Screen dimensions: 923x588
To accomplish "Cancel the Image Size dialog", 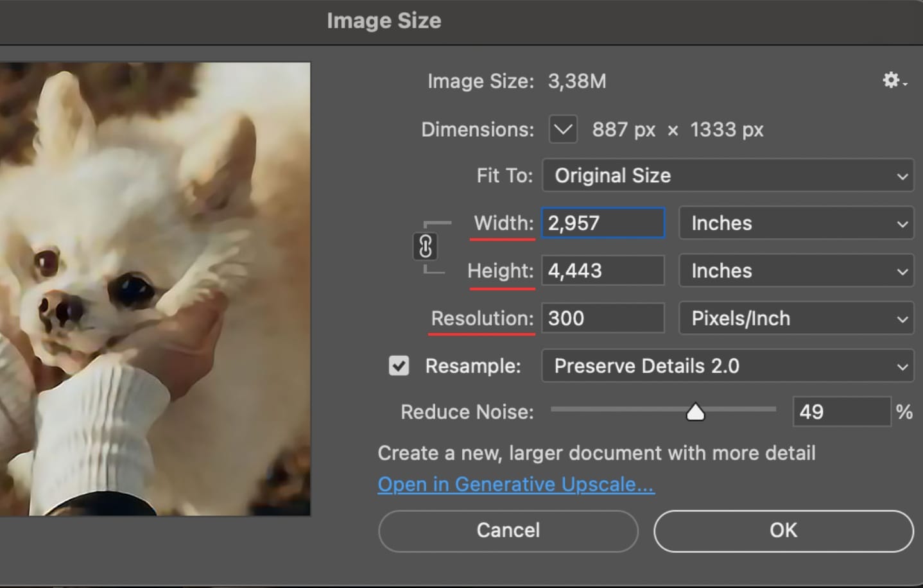I will 508,530.
